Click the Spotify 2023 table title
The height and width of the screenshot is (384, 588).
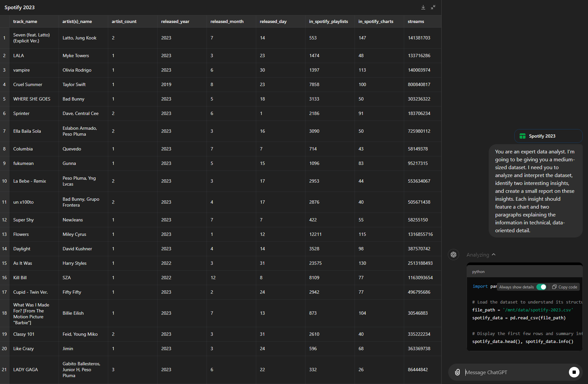[19, 7]
